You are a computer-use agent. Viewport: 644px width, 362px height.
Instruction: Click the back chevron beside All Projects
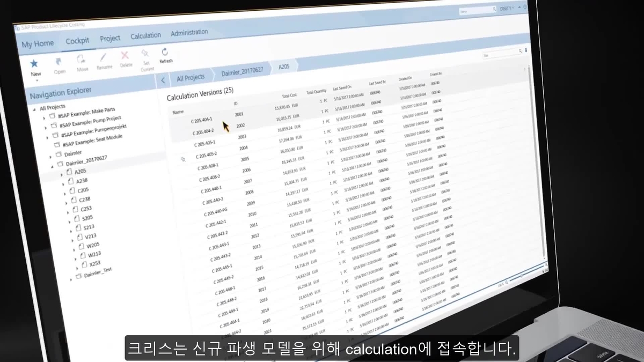pyautogui.click(x=163, y=80)
